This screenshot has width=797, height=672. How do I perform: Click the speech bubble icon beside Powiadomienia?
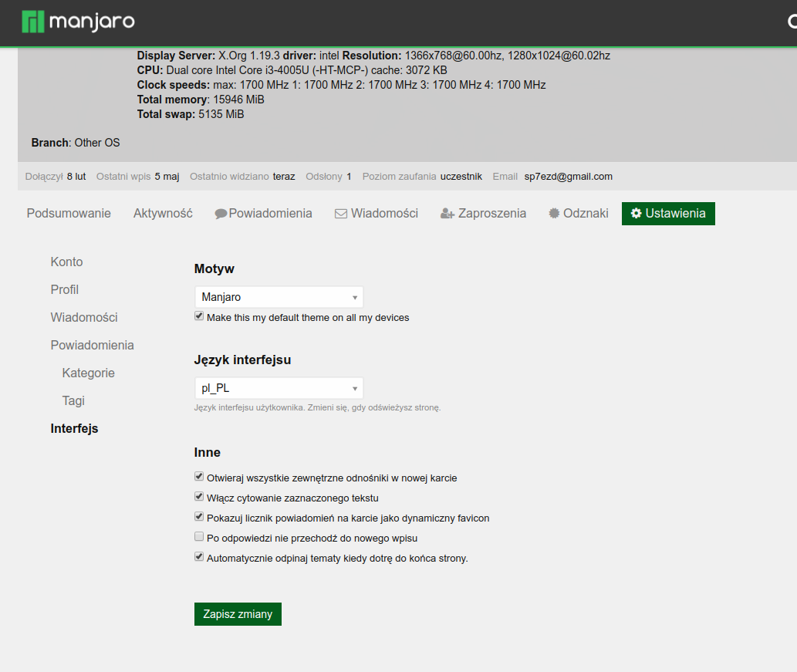[221, 214]
